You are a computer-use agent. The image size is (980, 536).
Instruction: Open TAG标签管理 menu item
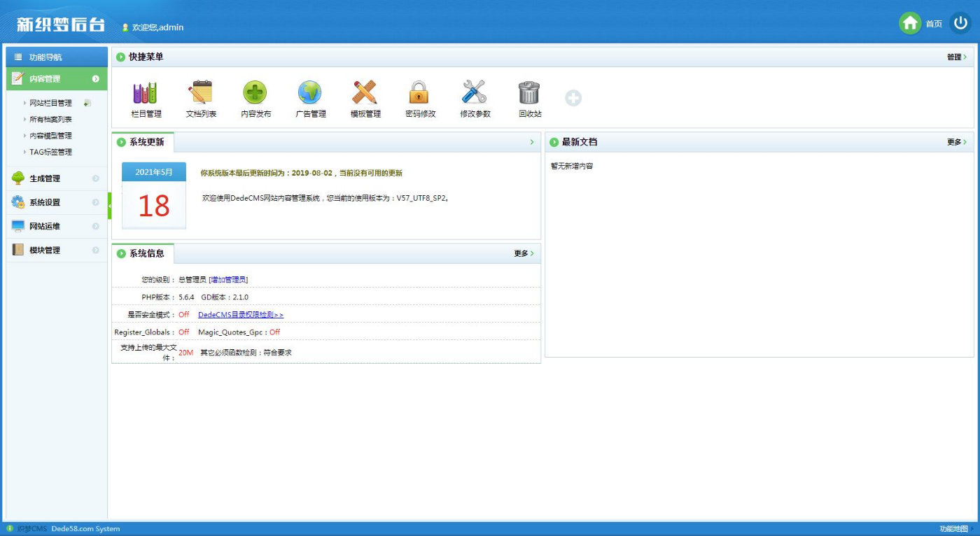point(50,152)
